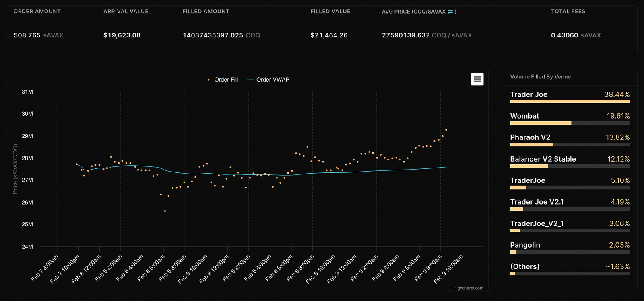
Task: Swap the COQ/SAVAX price pair arrows
Action: (x=450, y=12)
